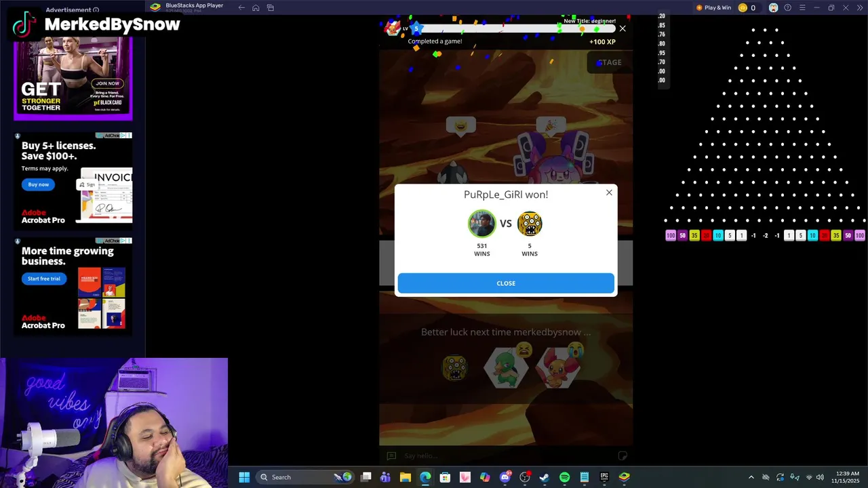This screenshot has height=488, width=868.
Task: Go back using BlueStacks back arrow
Action: click(241, 7)
